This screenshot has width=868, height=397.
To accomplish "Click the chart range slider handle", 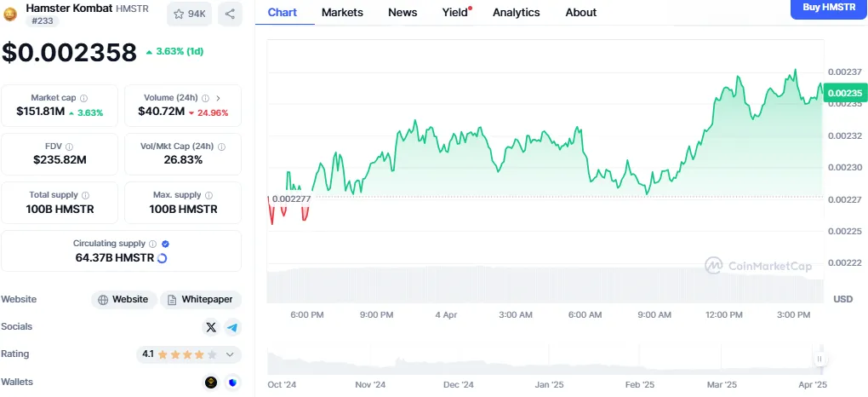I will (819, 360).
